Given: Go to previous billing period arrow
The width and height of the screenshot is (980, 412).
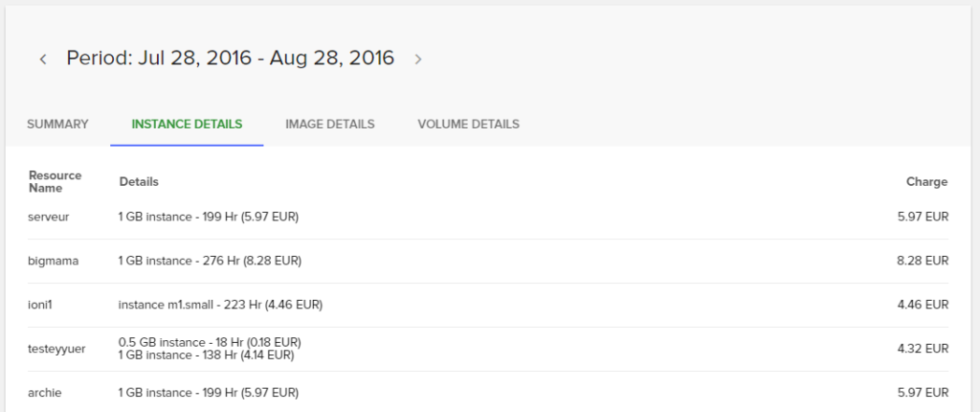Looking at the screenshot, I should (x=43, y=59).
